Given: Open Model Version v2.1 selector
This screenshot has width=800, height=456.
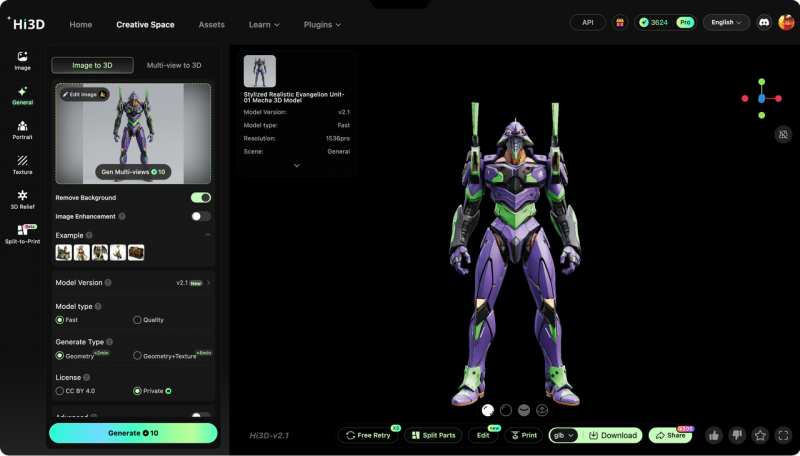Looking at the screenshot, I should 193,283.
